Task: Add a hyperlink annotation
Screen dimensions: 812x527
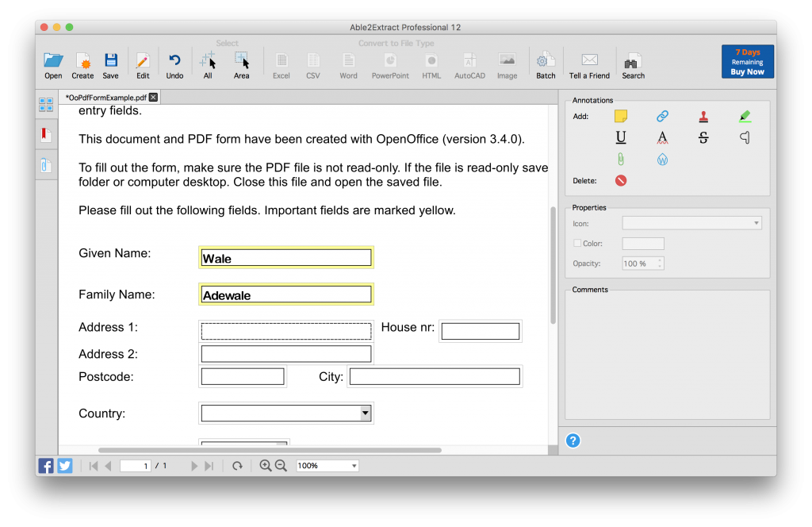Action: (x=662, y=116)
